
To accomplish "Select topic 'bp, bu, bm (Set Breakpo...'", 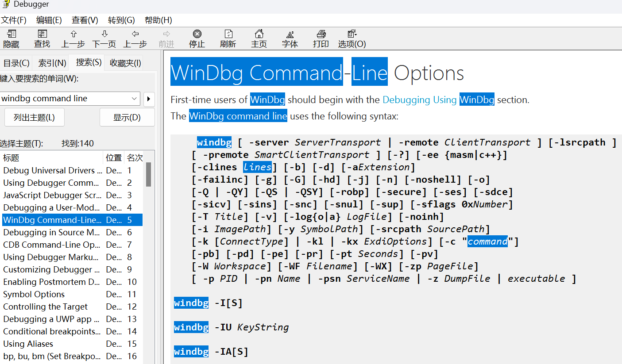I will [72, 356].
